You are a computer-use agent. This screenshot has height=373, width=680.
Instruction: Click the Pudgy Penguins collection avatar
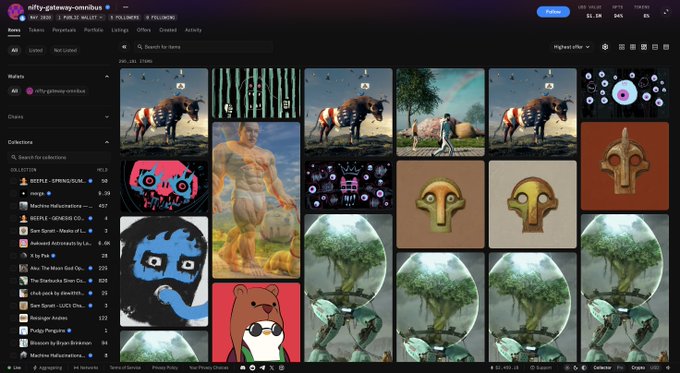(23, 330)
